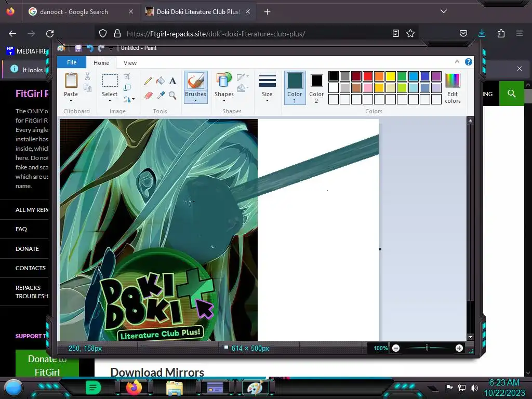Viewport: 532px width, 399px height.
Task: Click the Undo arrow in Paint title bar
Action: (x=90, y=48)
